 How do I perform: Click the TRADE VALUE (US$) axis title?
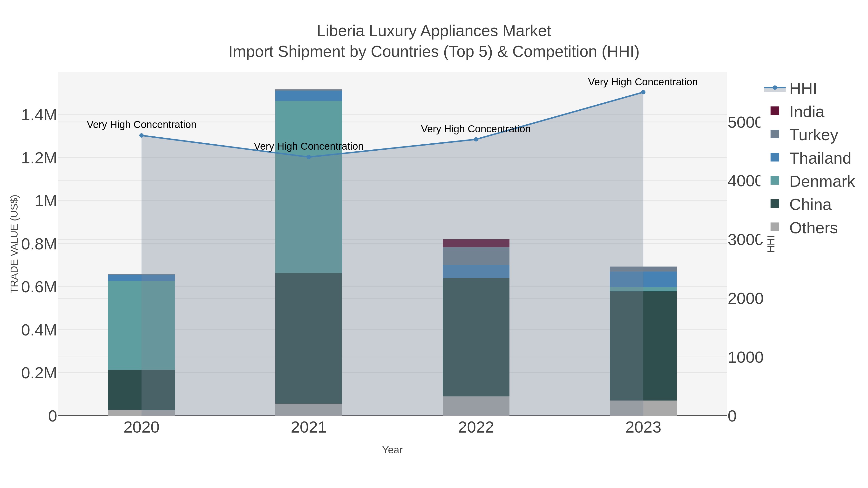14,244
